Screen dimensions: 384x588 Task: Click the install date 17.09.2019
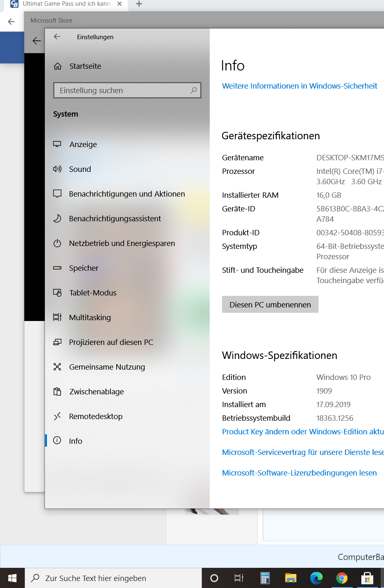[334, 404]
